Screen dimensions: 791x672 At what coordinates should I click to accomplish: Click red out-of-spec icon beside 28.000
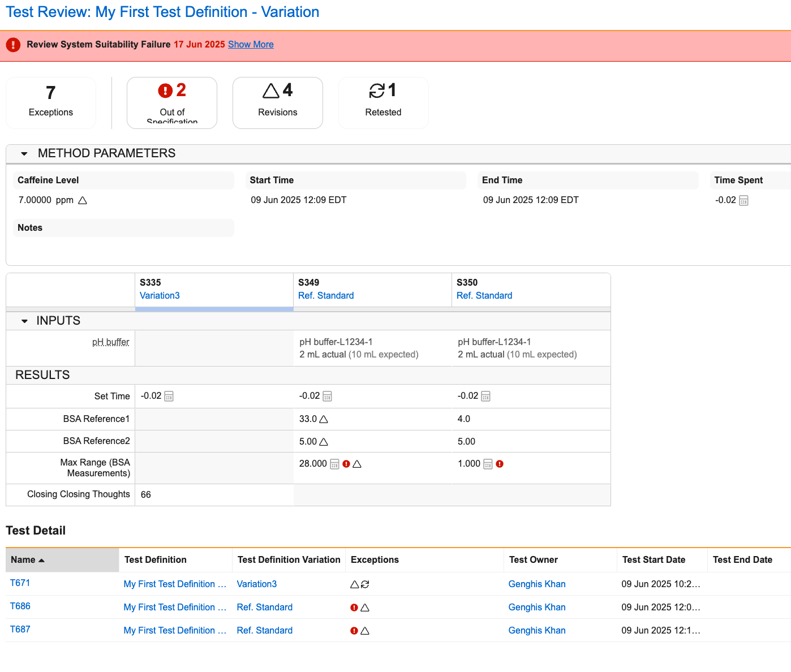(x=346, y=464)
